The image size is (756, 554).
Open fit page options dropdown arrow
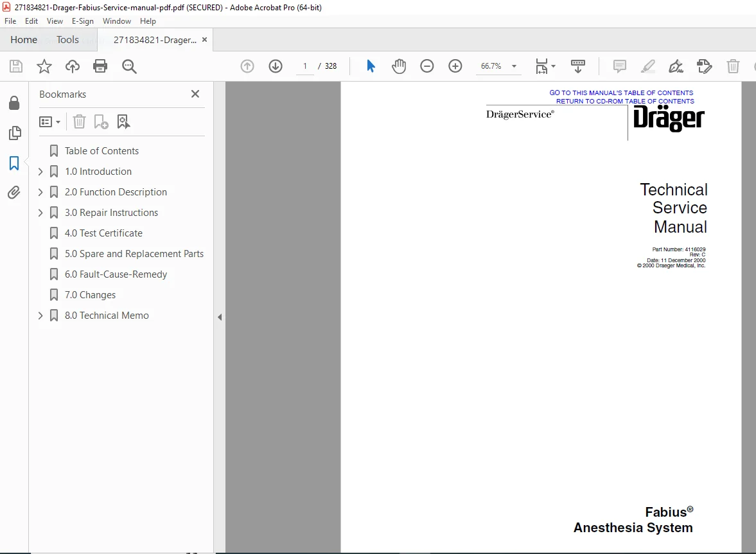click(x=553, y=66)
